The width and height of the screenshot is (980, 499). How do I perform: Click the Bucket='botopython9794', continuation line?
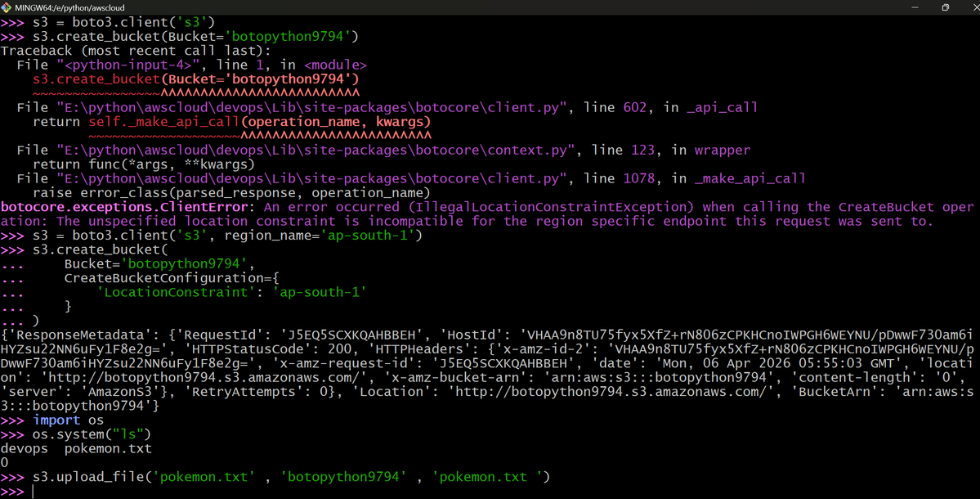tap(159, 264)
